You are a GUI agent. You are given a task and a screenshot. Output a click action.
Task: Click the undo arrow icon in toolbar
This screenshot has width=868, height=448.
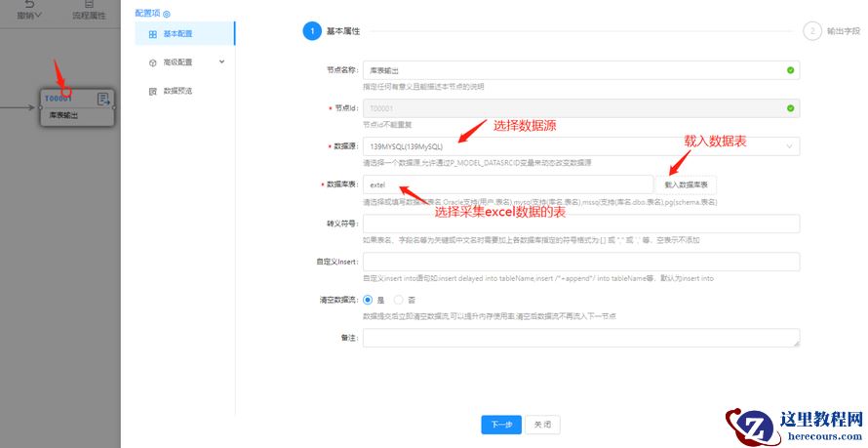(29, 4)
